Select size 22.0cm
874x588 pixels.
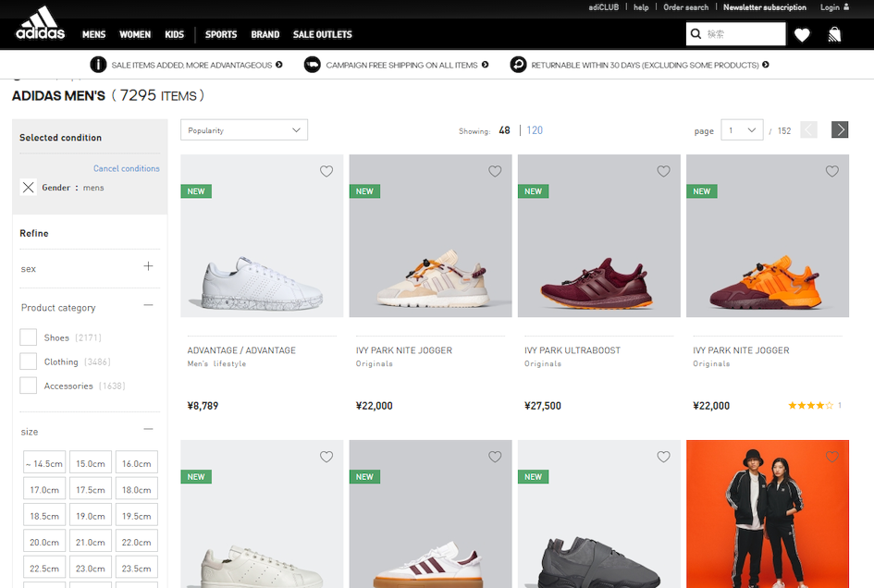(x=137, y=542)
